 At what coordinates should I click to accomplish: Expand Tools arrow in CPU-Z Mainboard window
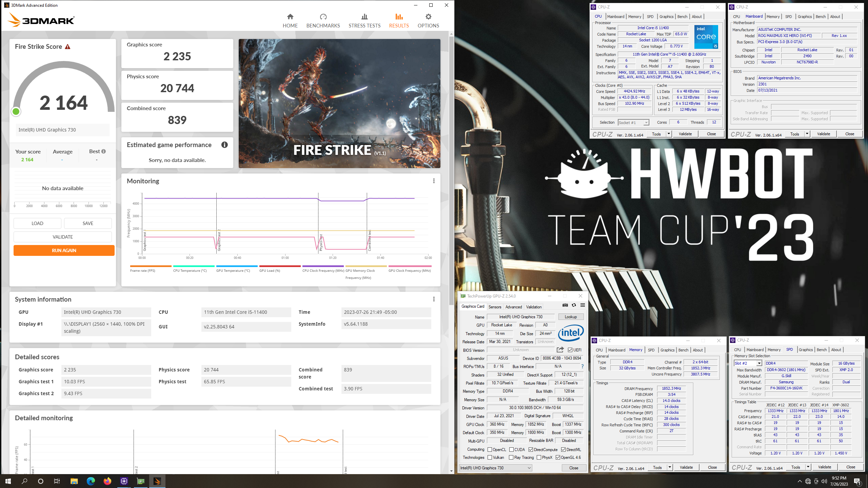click(807, 134)
